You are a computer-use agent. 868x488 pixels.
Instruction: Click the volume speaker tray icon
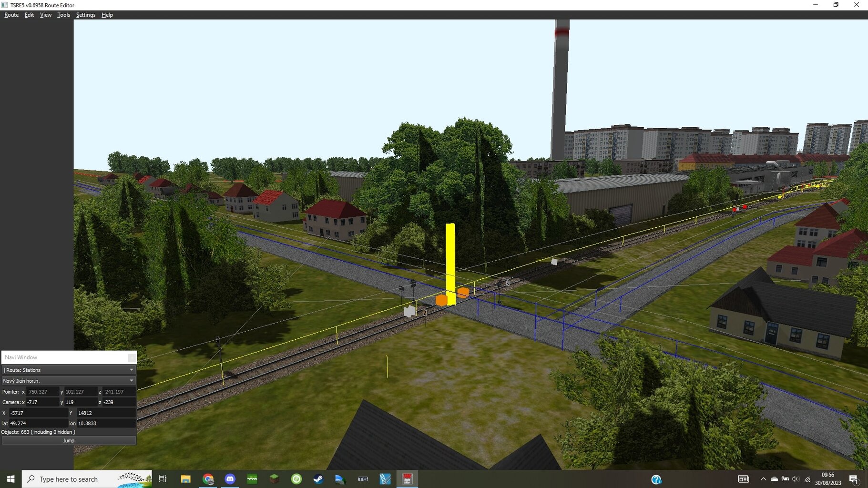795,479
